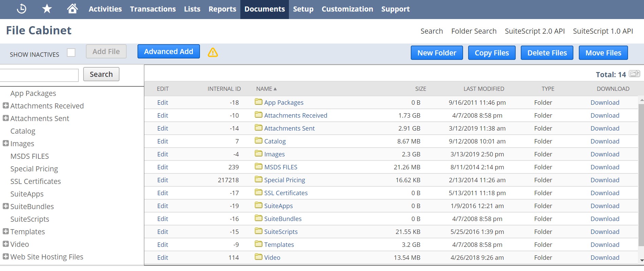This screenshot has width=644, height=271.
Task: Click the folder search text field
Action: point(39,75)
